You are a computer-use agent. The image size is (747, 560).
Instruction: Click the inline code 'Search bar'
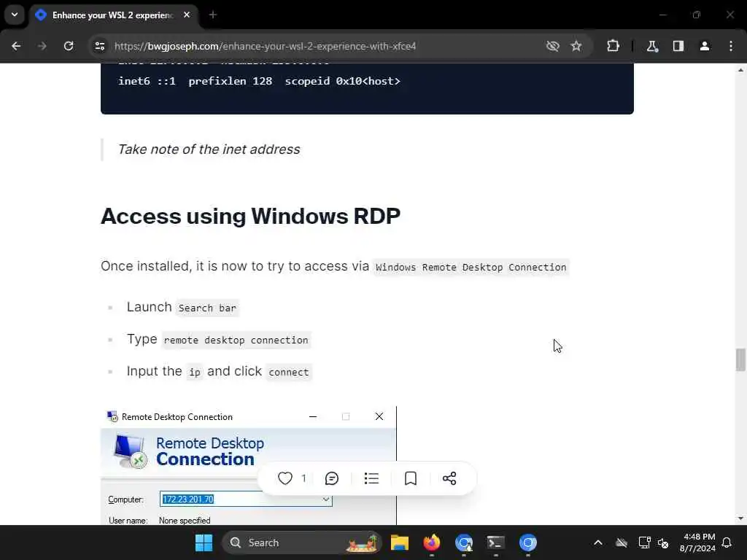point(207,308)
